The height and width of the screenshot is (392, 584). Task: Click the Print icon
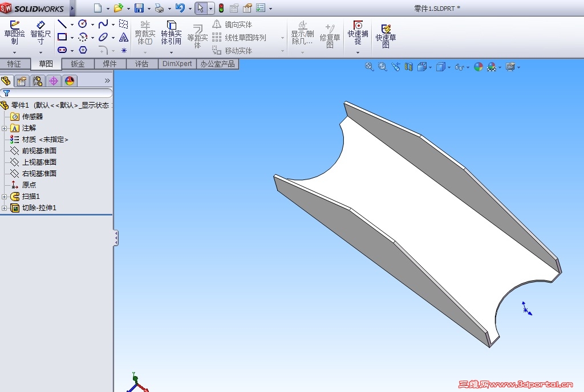point(160,8)
